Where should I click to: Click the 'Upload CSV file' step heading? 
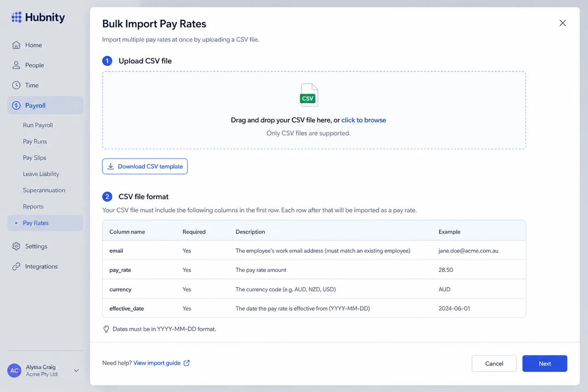145,61
